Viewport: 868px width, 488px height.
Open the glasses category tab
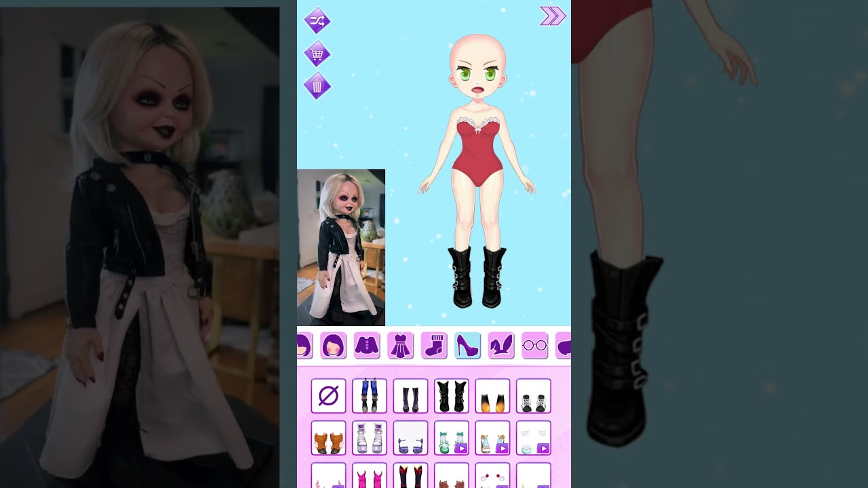pos(535,346)
